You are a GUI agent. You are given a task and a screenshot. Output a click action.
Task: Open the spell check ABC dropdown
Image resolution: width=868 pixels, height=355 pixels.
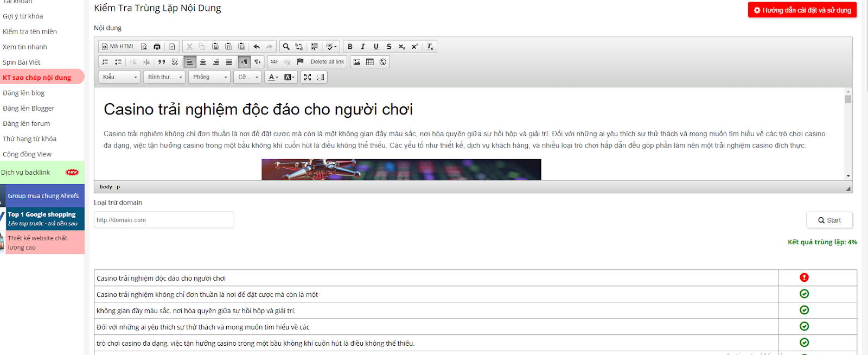coord(331,47)
